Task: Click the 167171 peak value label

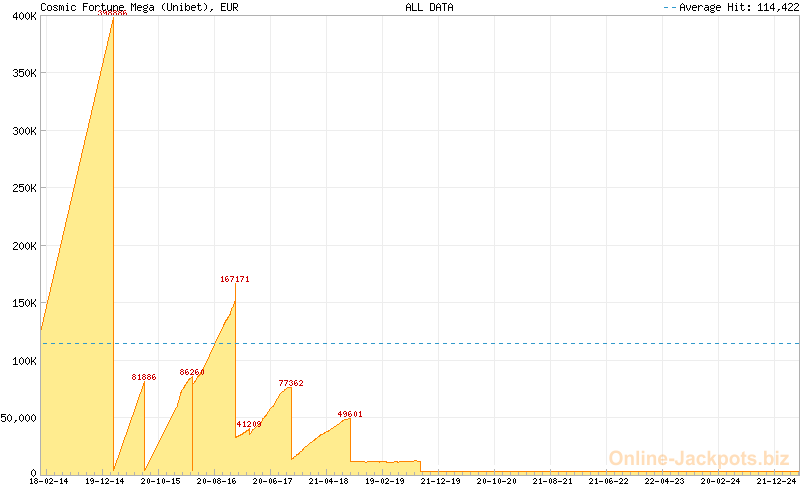Action: pyautogui.click(x=235, y=280)
